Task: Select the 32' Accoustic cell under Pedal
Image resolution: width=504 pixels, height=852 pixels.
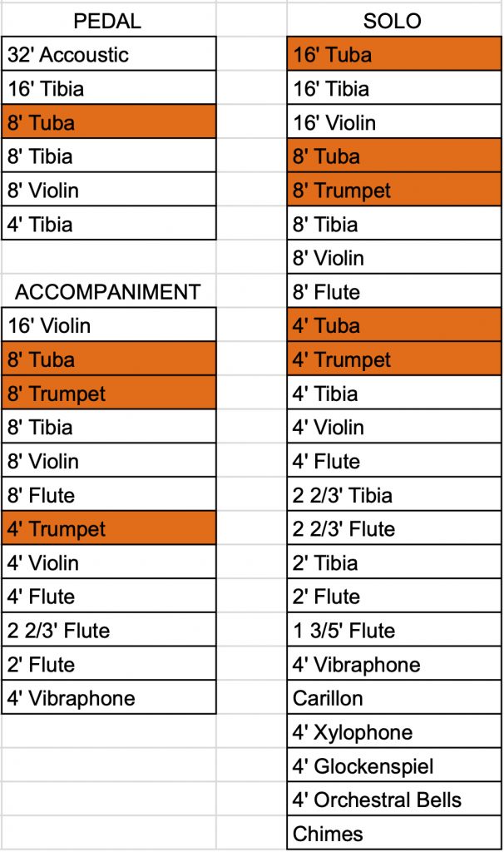Action: tap(108, 55)
